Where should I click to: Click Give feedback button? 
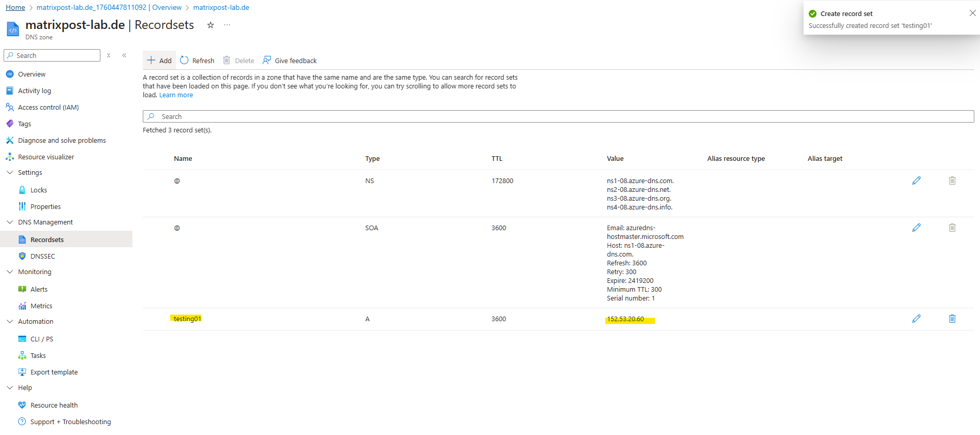[290, 61]
